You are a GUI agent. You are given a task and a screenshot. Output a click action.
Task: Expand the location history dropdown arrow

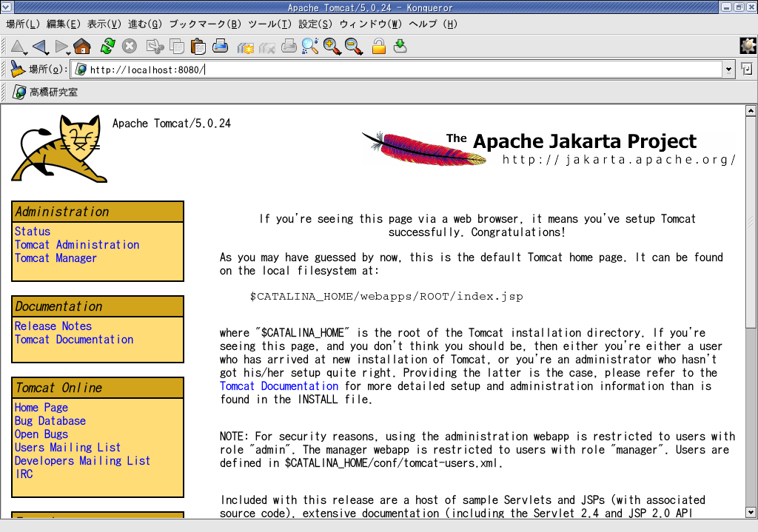pos(728,70)
